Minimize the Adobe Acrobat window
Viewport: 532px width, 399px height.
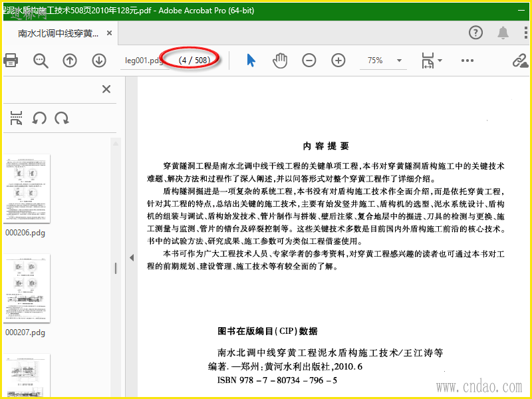coord(521,11)
